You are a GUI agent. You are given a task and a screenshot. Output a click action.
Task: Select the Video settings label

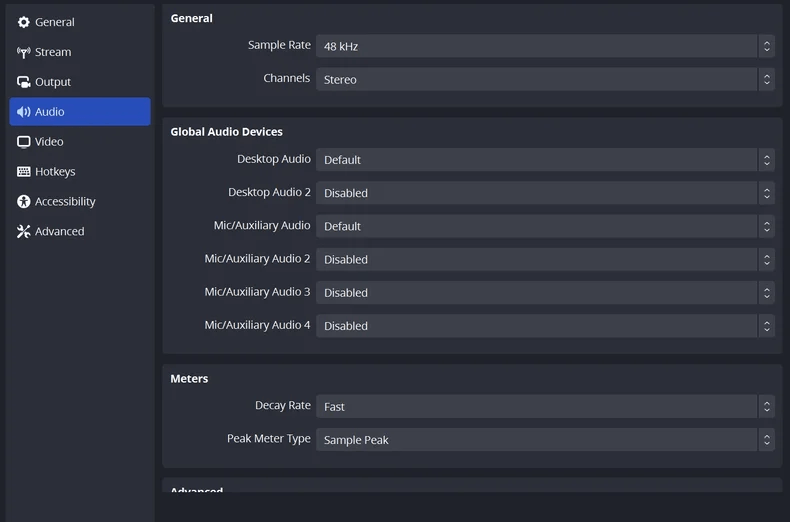pyautogui.click(x=49, y=142)
